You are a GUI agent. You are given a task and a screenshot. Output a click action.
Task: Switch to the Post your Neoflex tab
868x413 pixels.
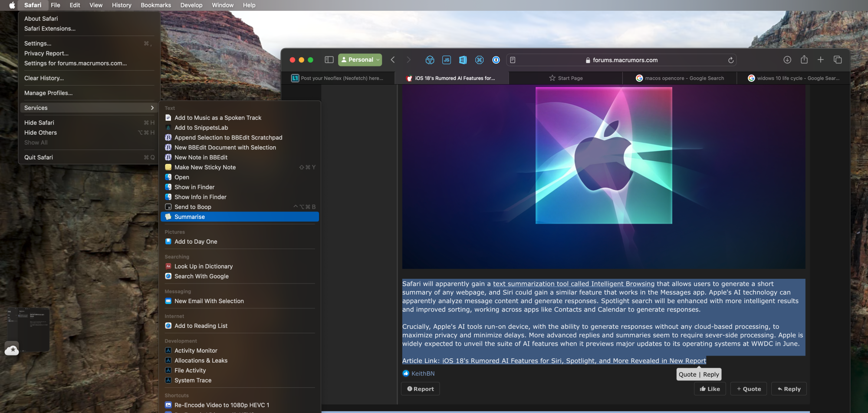pyautogui.click(x=338, y=78)
